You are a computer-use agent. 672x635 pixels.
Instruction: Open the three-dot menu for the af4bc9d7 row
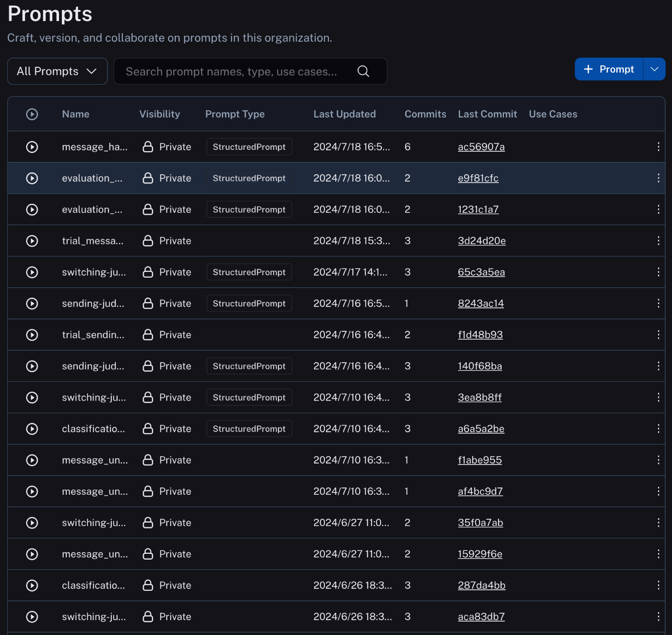(658, 491)
